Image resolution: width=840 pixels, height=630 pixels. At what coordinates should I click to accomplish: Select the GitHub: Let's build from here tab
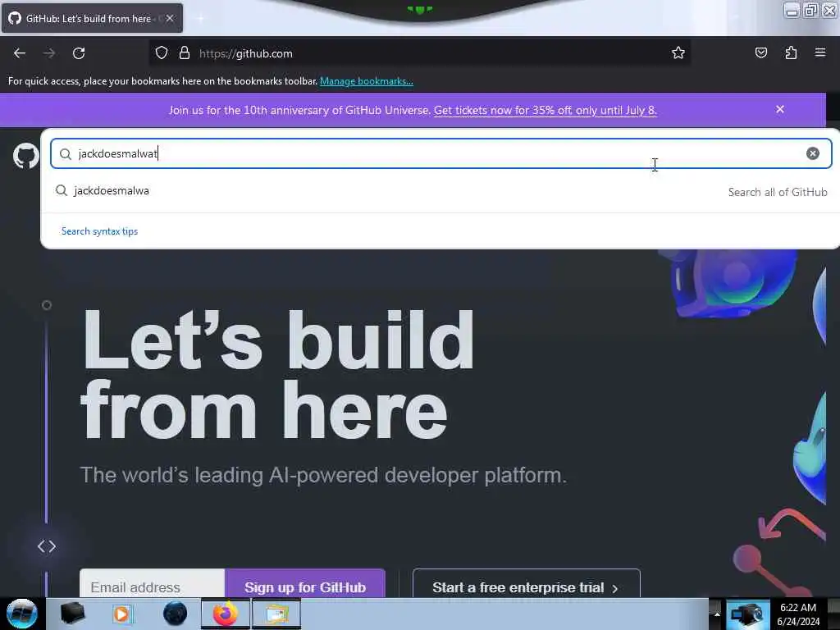(92, 18)
